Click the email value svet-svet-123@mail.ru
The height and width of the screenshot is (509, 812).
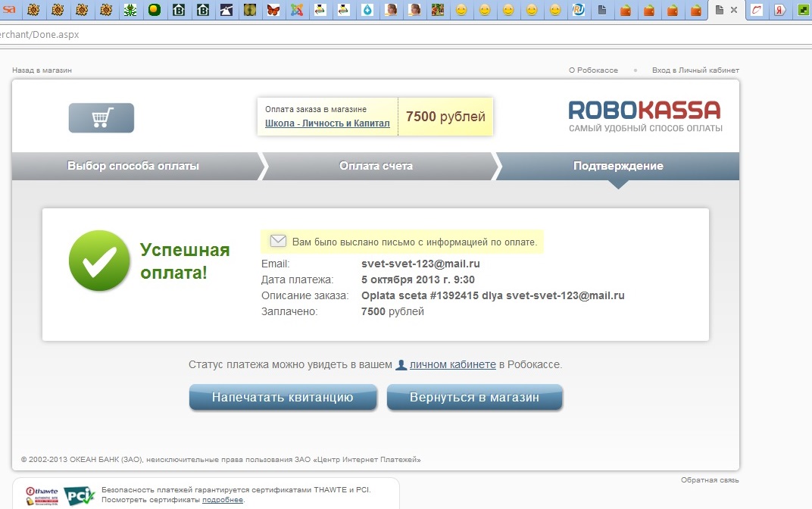click(x=420, y=264)
